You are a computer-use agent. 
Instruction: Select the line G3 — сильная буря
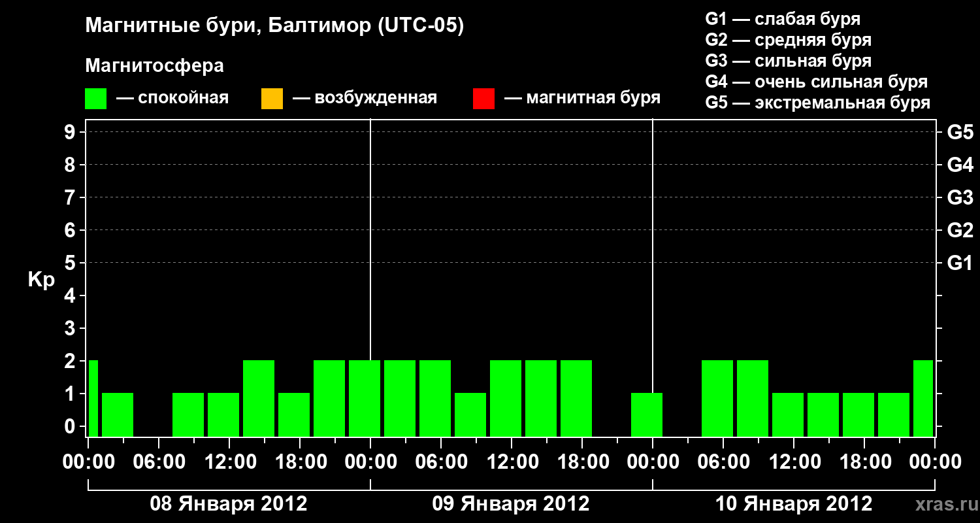click(x=789, y=60)
